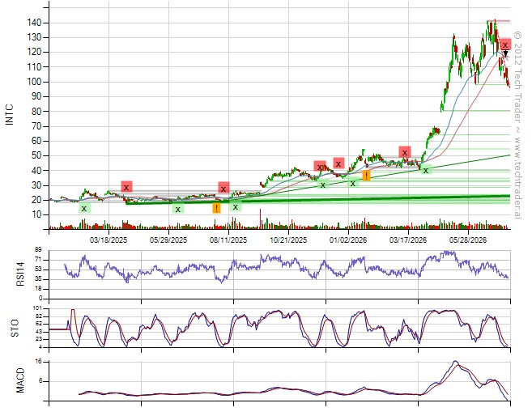This screenshot has height=416, width=532.
Task: Click the 82 value on the STO axis
Action: [x=38, y=316]
